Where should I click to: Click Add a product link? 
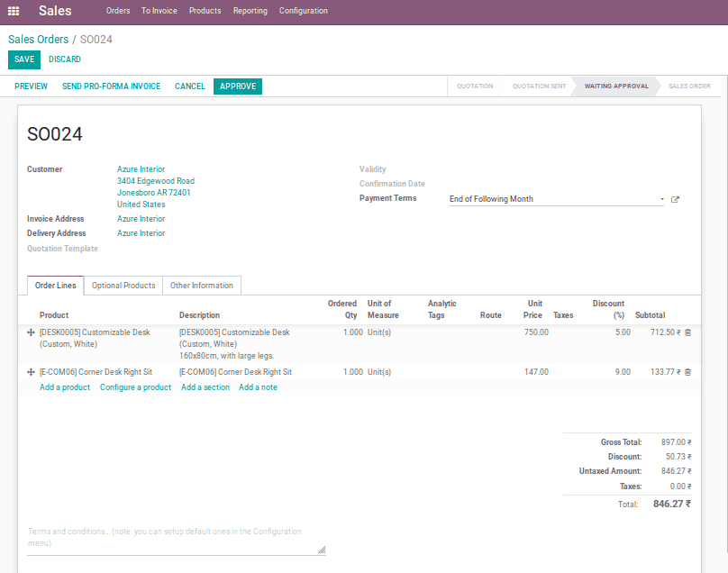coord(65,387)
